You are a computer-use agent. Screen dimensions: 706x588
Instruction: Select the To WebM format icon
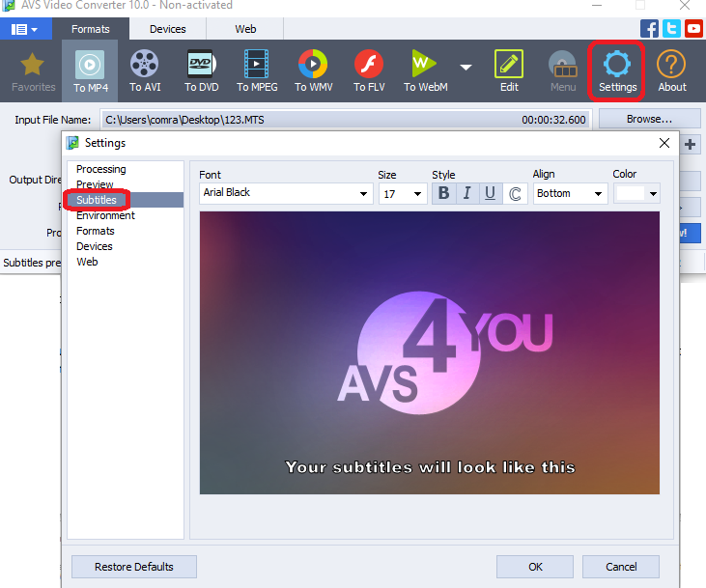[x=425, y=71]
